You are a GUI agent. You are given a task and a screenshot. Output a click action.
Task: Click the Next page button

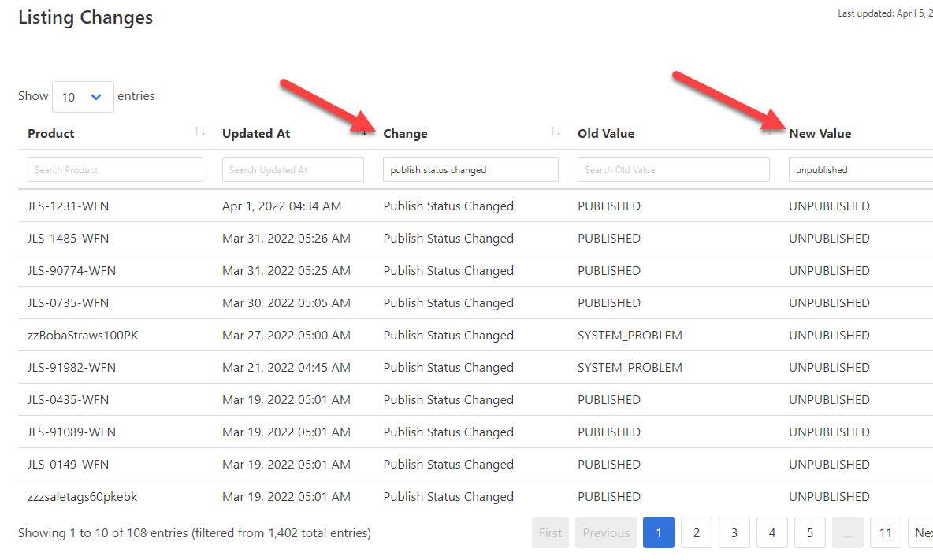[x=921, y=532]
